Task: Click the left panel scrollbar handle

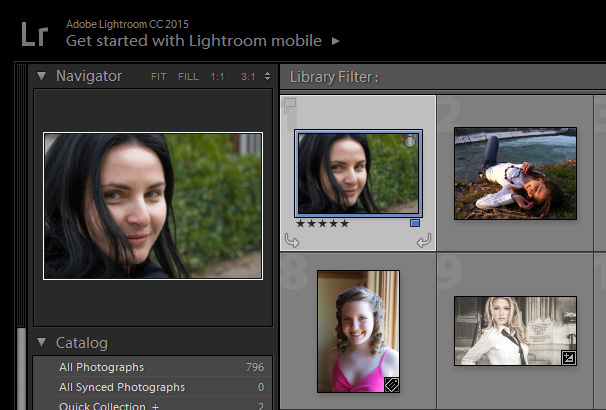Action: (x=22, y=369)
